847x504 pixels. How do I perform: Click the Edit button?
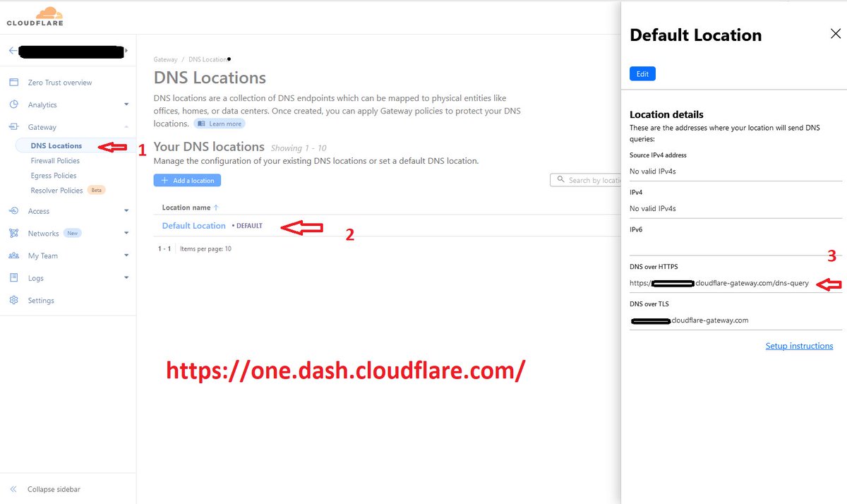(642, 73)
